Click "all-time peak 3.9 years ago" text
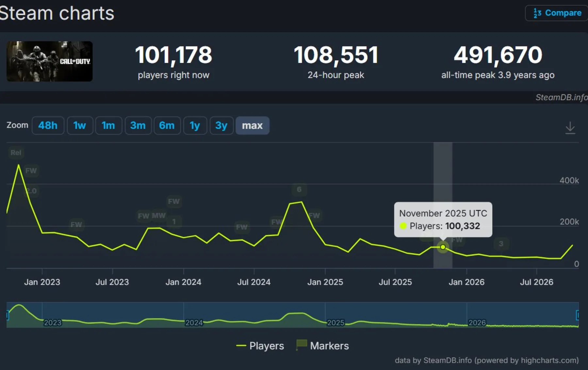Image resolution: width=588 pixels, height=370 pixels. [498, 75]
